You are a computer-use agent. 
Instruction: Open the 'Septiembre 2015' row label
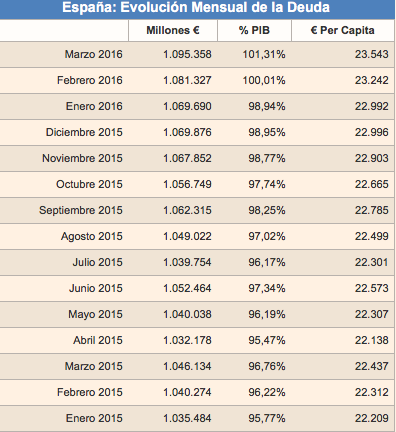coord(81,210)
